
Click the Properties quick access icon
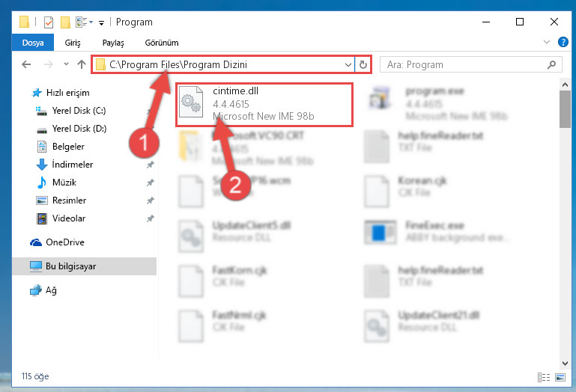pos(49,22)
